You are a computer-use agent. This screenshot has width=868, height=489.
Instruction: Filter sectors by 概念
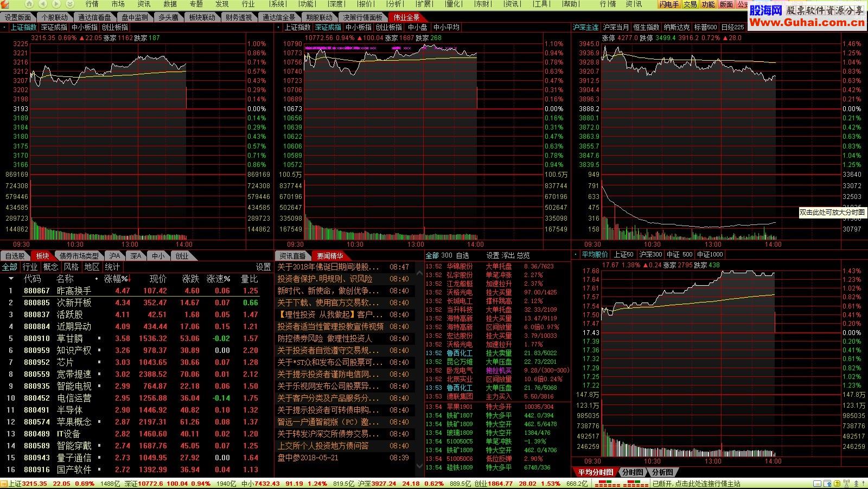click(51, 267)
